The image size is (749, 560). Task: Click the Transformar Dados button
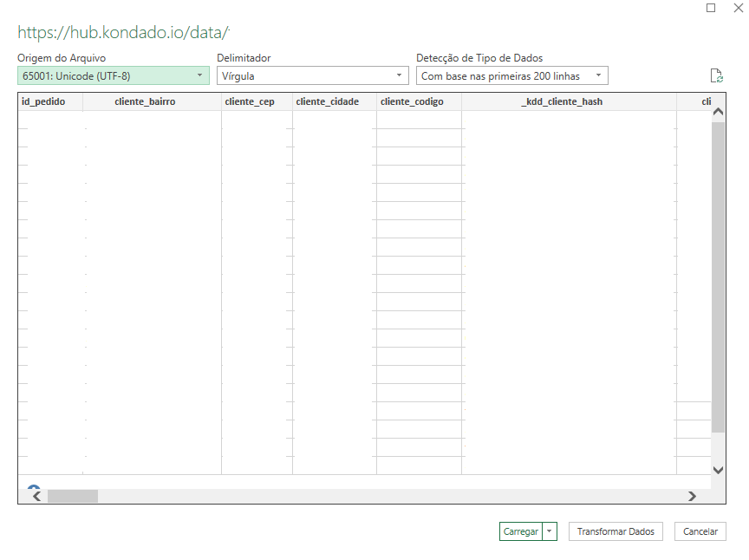pyautogui.click(x=615, y=531)
